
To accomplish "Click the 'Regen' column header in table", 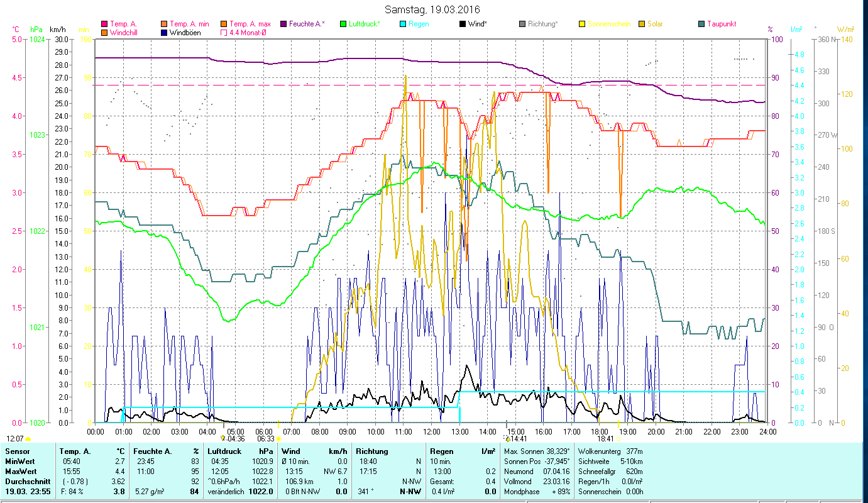I will pyautogui.click(x=442, y=451).
